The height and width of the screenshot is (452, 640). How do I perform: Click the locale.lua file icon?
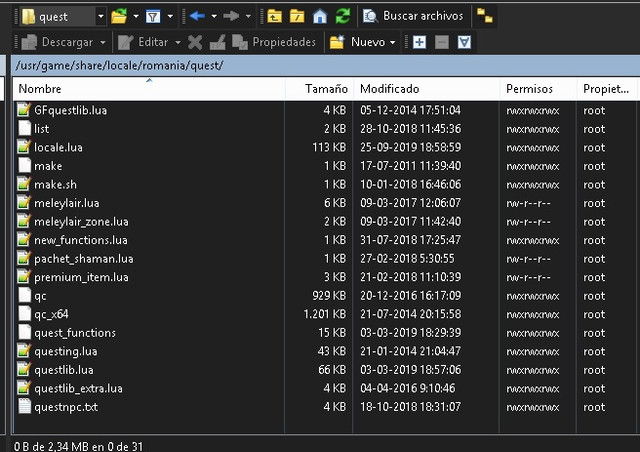[x=24, y=147]
